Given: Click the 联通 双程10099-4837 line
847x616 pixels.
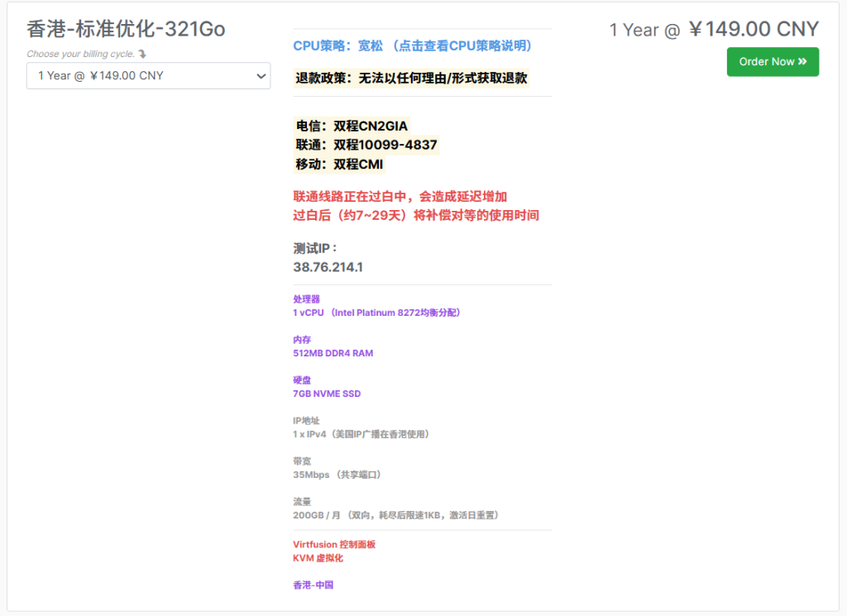Looking at the screenshot, I should (x=366, y=145).
